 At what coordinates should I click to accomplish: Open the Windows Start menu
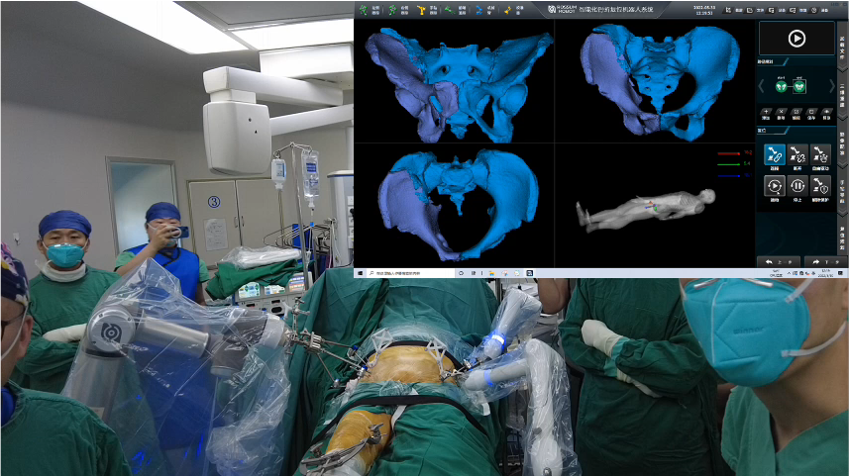click(360, 272)
